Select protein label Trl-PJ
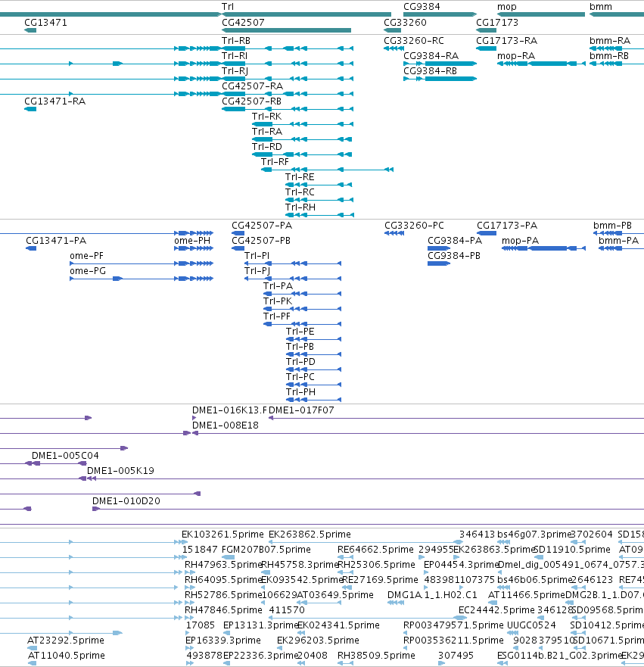 click(257, 271)
